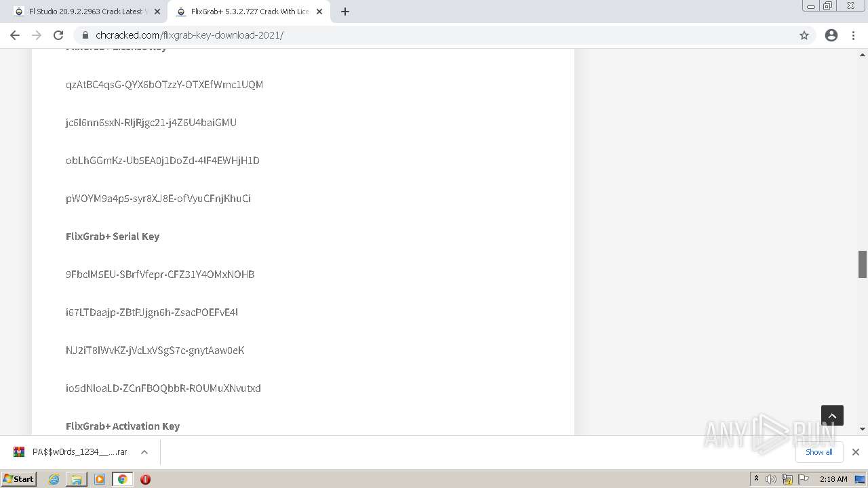Click the 2:18 AM system clock

pyautogui.click(x=833, y=479)
